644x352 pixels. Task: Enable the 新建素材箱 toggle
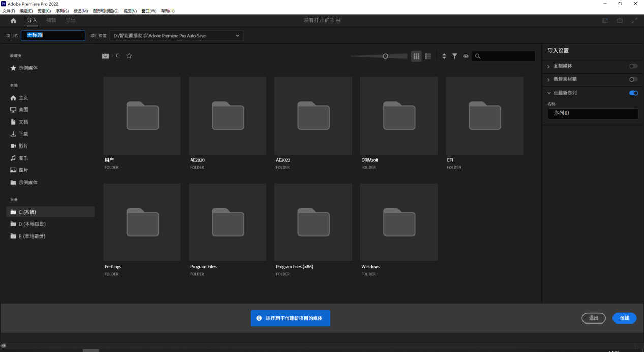click(633, 79)
